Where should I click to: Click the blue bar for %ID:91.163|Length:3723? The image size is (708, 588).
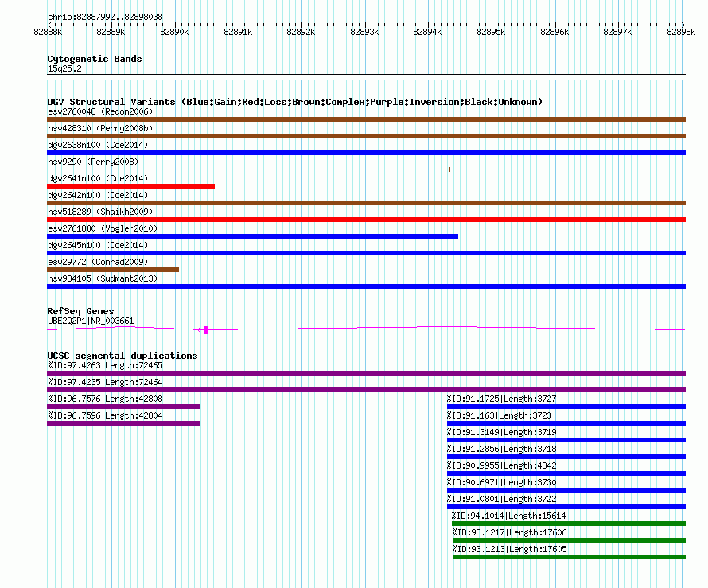pyautogui.click(x=566, y=423)
